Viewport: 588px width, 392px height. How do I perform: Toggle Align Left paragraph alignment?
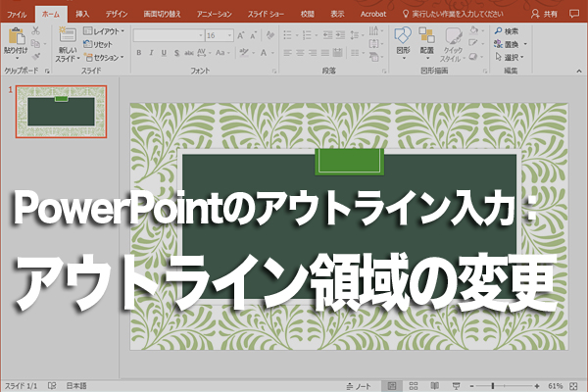287,53
